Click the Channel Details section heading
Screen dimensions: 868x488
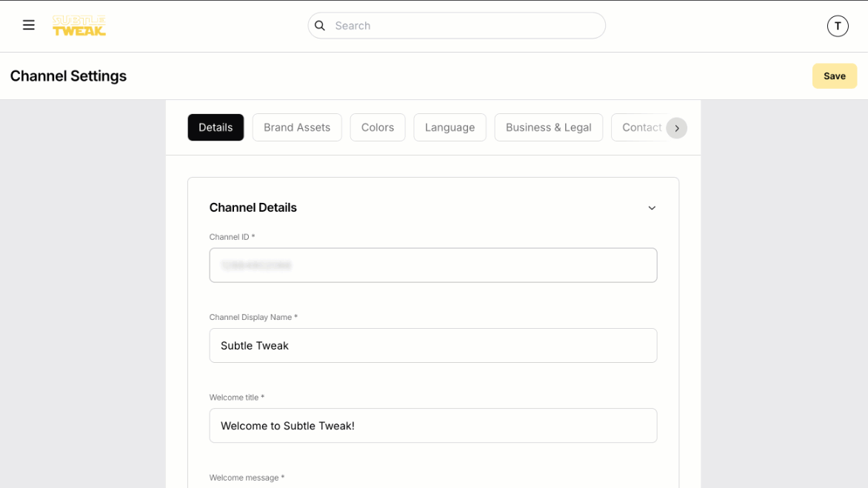click(x=253, y=207)
